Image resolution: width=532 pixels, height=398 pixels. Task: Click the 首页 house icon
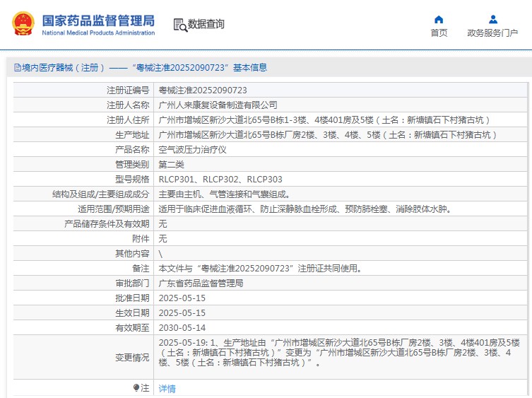(x=439, y=19)
